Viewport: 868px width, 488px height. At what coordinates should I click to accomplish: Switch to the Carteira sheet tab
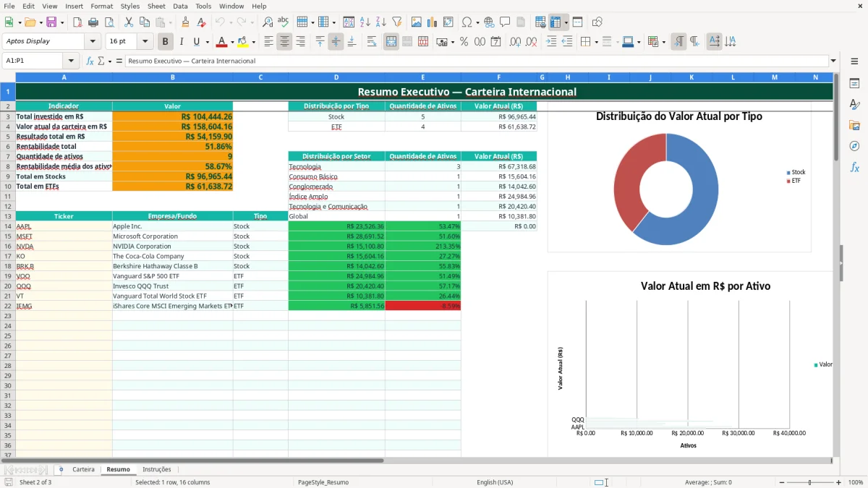tap(83, 469)
